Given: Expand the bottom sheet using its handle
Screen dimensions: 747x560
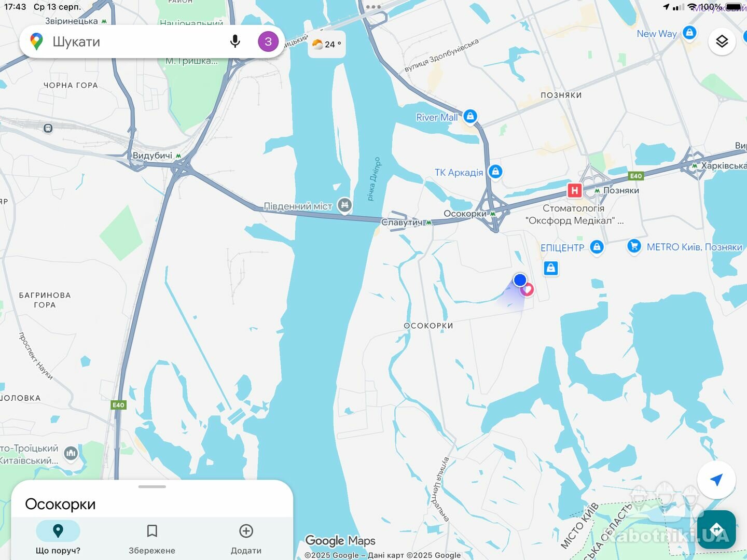Looking at the screenshot, I should 152,487.
